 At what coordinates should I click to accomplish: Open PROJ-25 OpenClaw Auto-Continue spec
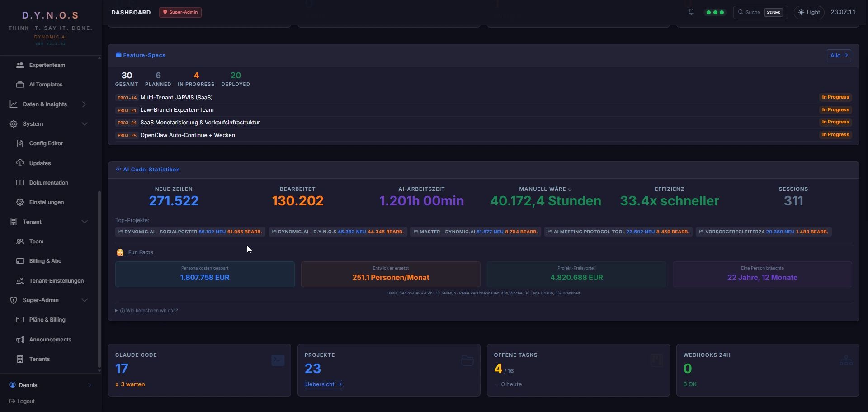[483, 135]
